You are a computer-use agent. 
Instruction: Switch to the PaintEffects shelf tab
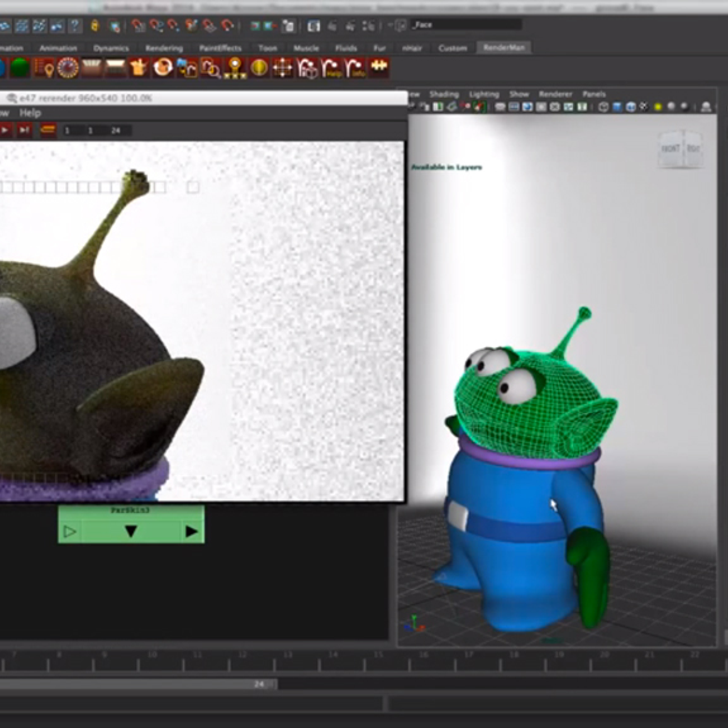click(220, 48)
